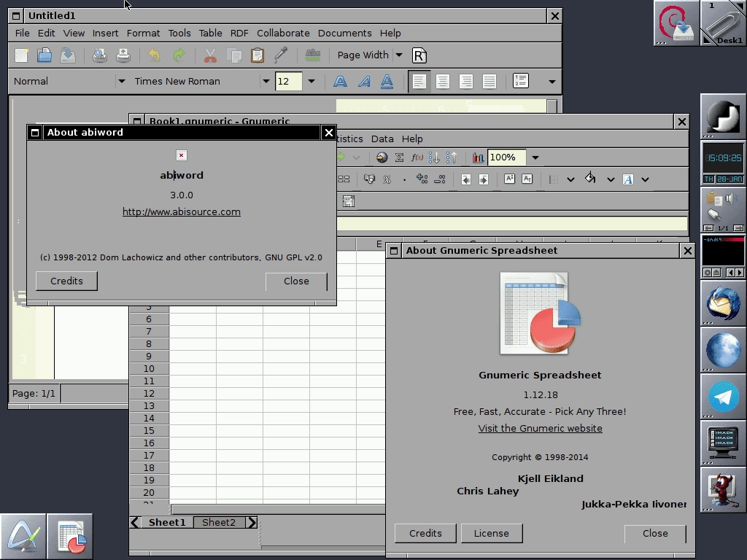Align text left in AbiWord
Screen dimensions: 747x560
click(419, 82)
